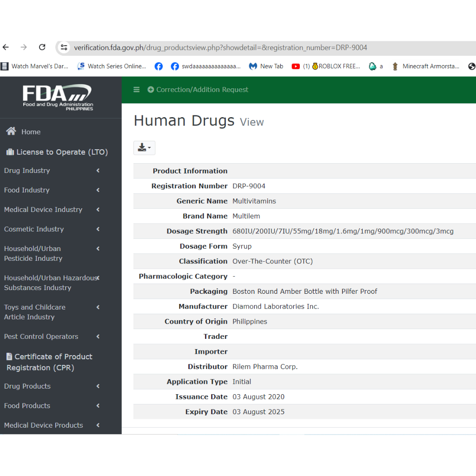Open the first Facebook bookmark icon
The height and width of the screenshot is (476, 476).
159,66
